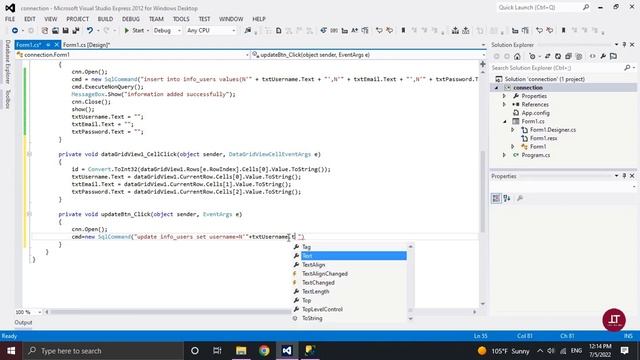
Task: Open File Explorer from the taskbar
Action: (x=241, y=351)
